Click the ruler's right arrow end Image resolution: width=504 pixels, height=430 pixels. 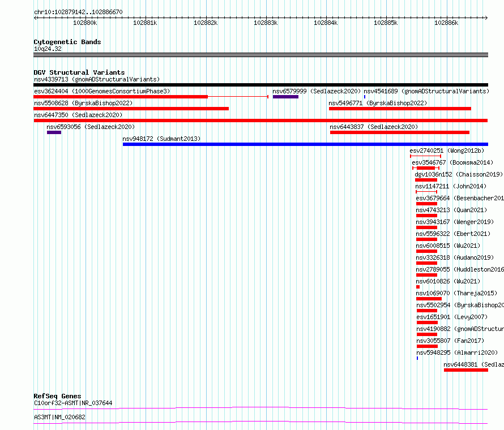(486, 18)
